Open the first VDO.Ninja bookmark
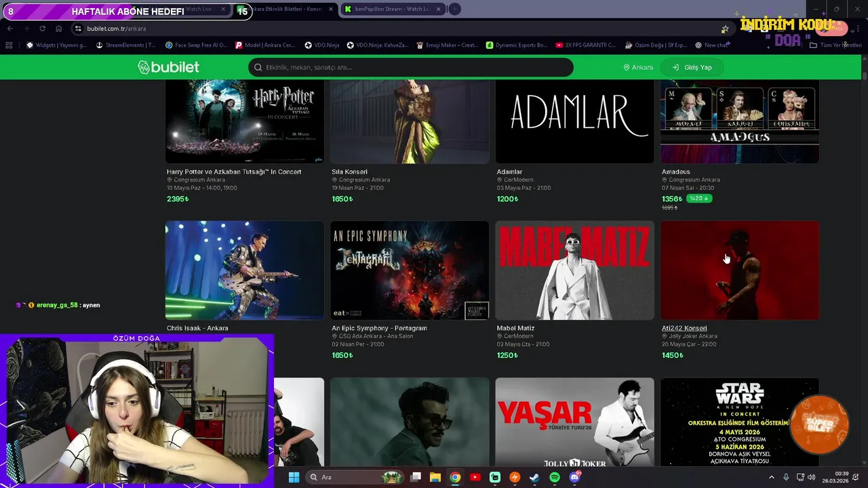The image size is (868, 488). pyautogui.click(x=322, y=45)
